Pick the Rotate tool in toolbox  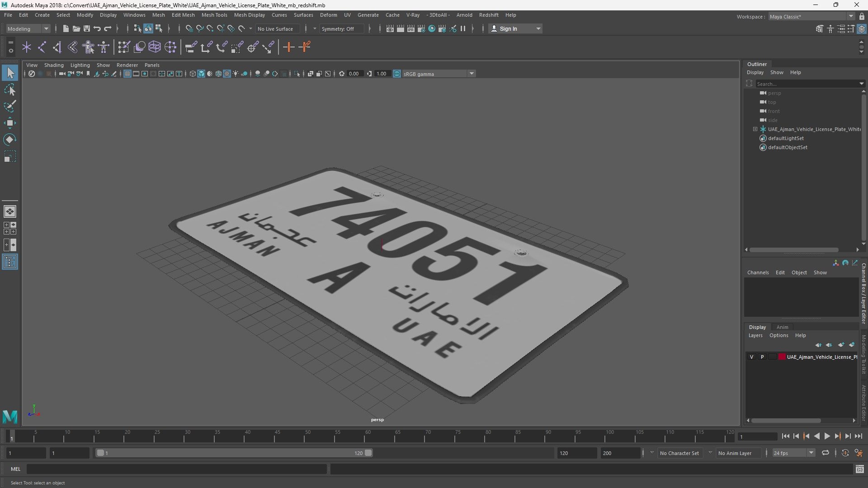click(x=10, y=140)
